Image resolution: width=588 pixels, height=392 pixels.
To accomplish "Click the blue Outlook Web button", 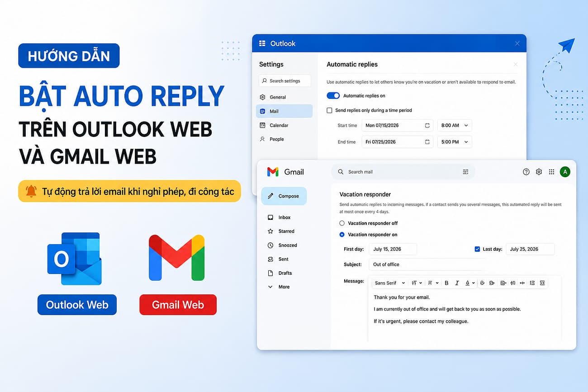I will click(77, 305).
